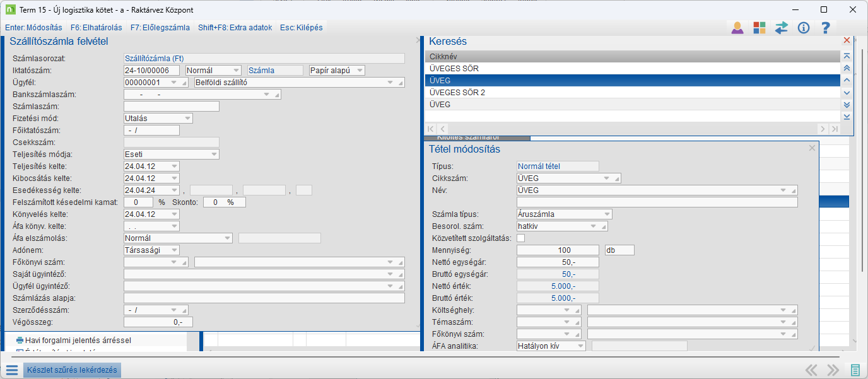Open the Teljesítés módja dropdown
The image size is (868, 379).
(214, 155)
